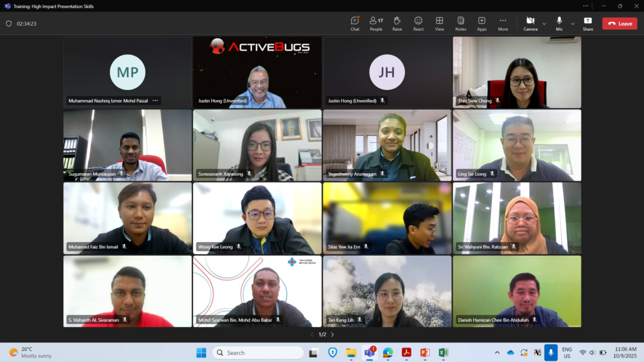Open meeting Notes
Screen dimensions: 644x362
click(461, 23)
